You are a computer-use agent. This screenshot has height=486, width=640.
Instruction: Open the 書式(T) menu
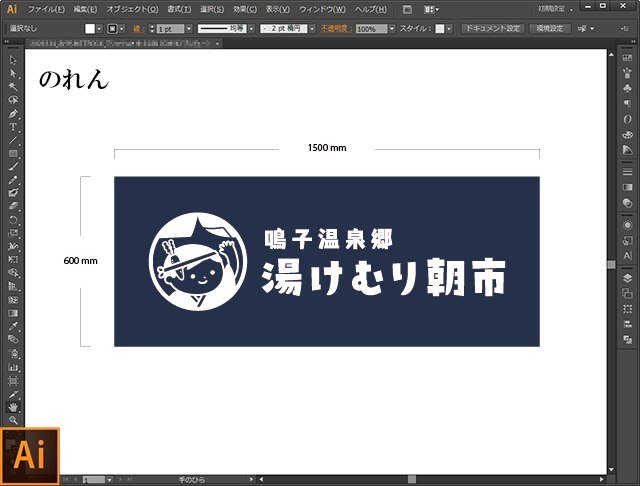click(179, 9)
